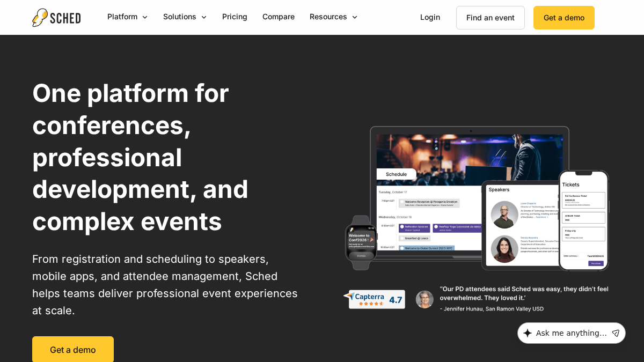Click Get a demo below hero text

[x=73, y=349]
